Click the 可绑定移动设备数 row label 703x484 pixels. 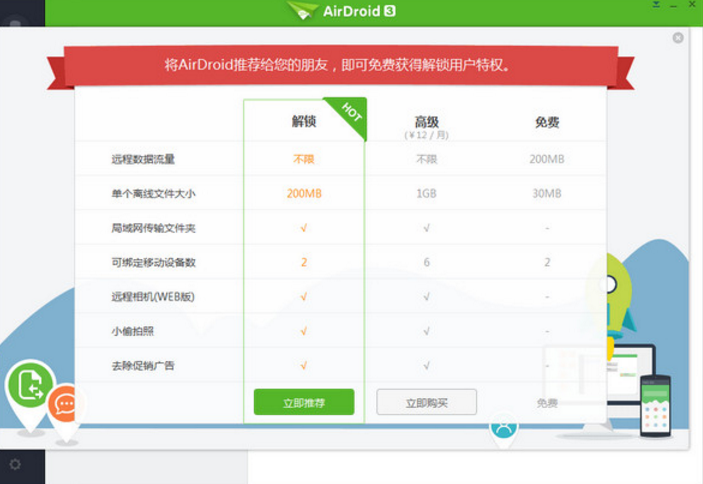[153, 262]
